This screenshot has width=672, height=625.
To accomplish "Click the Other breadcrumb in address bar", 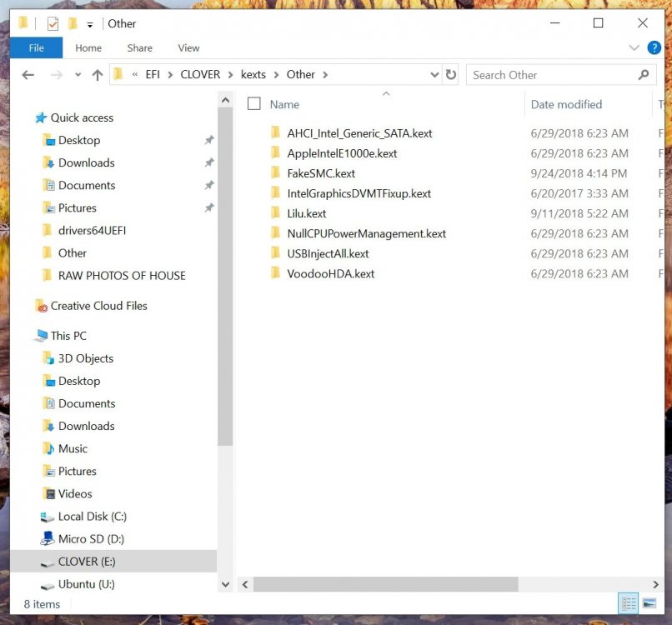I will pyautogui.click(x=300, y=74).
